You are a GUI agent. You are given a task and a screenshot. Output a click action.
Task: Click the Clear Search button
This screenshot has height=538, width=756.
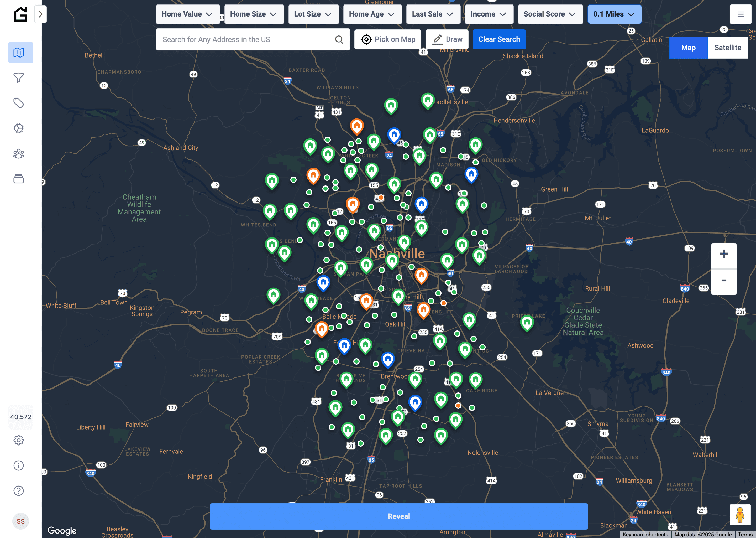[499, 39]
